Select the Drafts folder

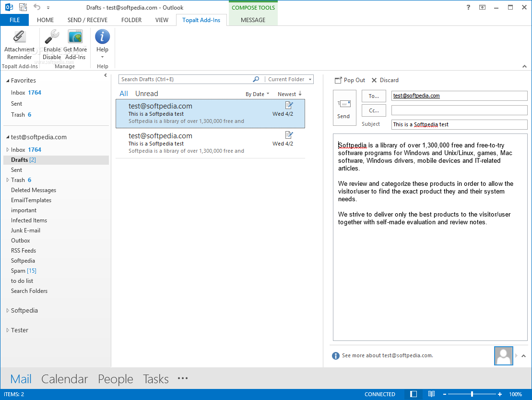coord(56,160)
